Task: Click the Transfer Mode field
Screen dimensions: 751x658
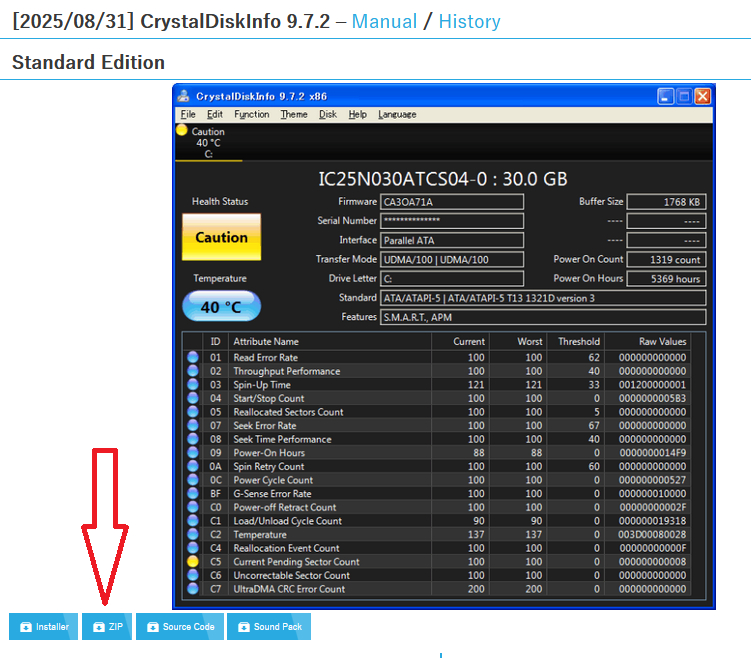Action: tap(452, 259)
